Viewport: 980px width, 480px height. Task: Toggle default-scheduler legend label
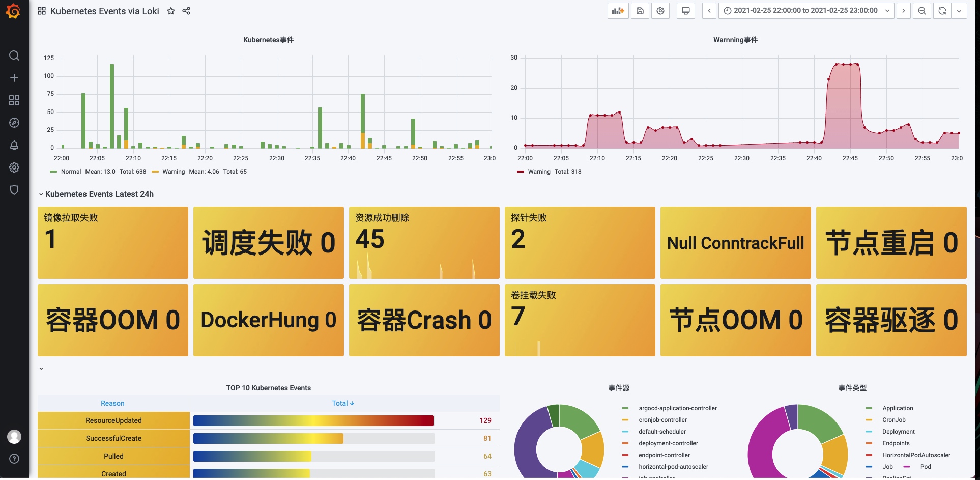662,432
